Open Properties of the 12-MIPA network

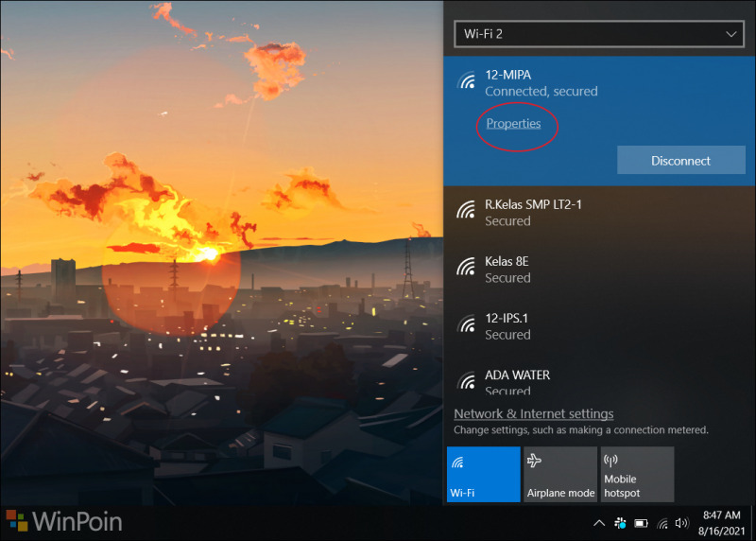click(x=513, y=124)
